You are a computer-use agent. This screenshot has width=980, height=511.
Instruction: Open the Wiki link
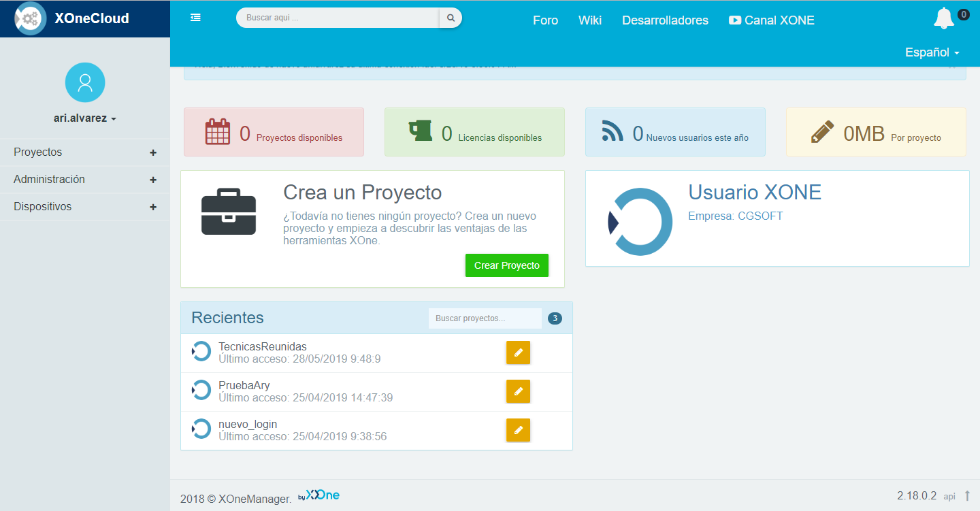[x=590, y=20]
